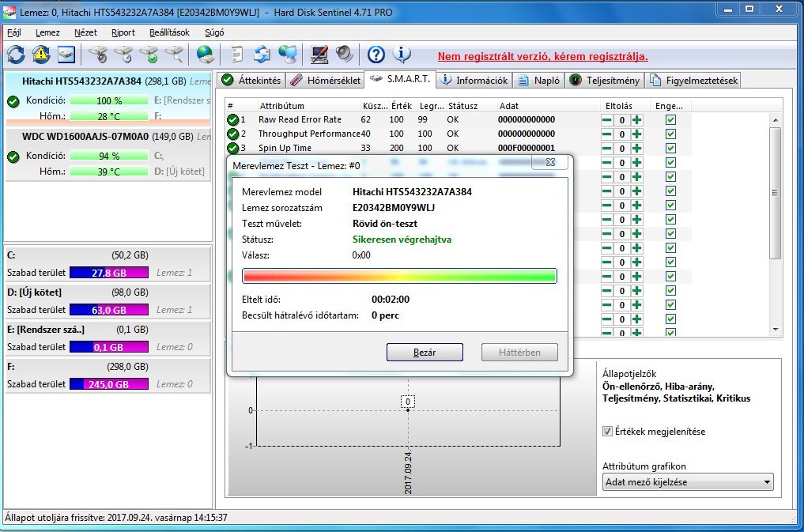
Task: Click the speaker sound toolbar icon
Action: (345, 55)
